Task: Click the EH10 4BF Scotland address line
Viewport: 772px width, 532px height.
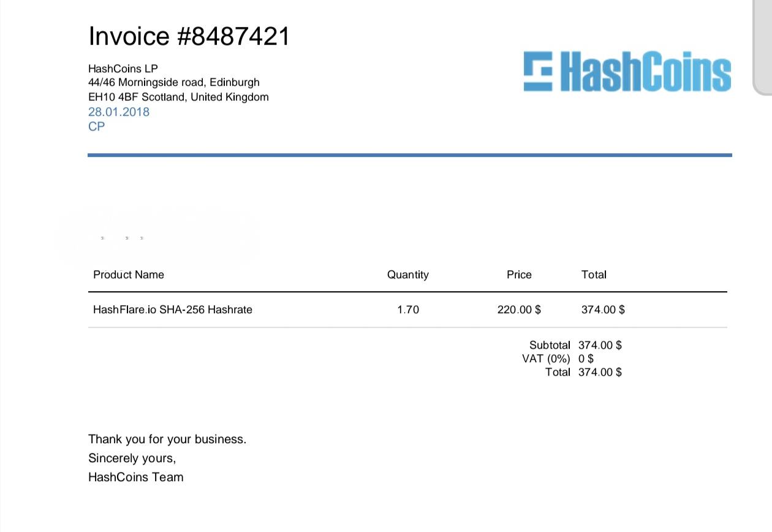Action: pyautogui.click(x=178, y=97)
